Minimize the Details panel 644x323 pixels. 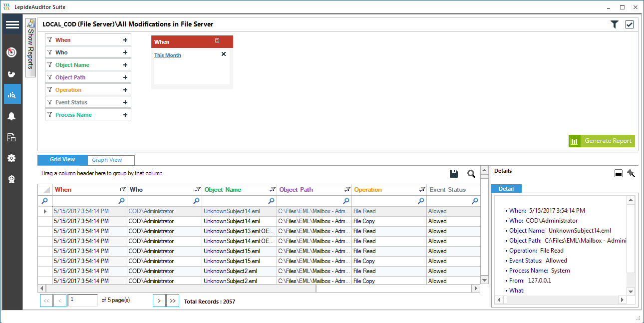pyautogui.click(x=618, y=173)
